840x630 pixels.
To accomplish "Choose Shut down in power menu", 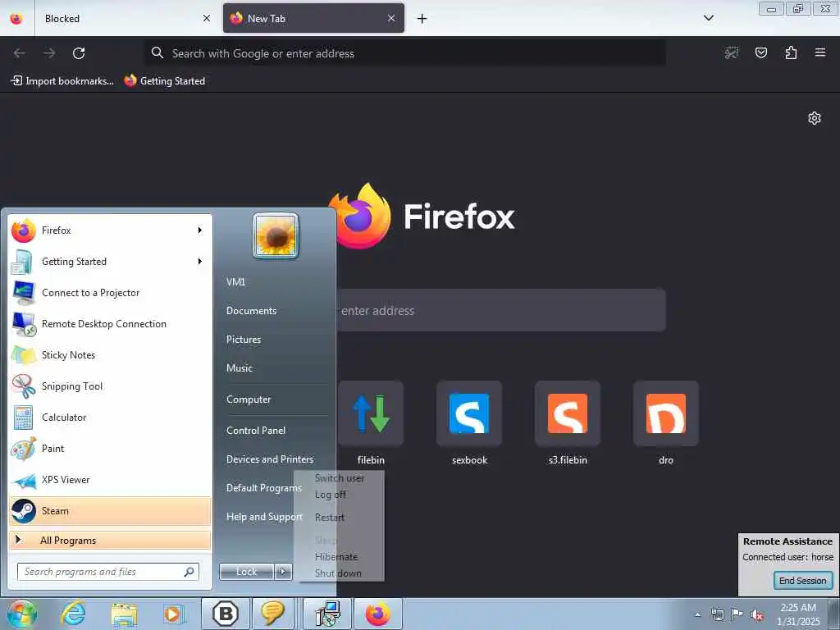I will (338, 573).
